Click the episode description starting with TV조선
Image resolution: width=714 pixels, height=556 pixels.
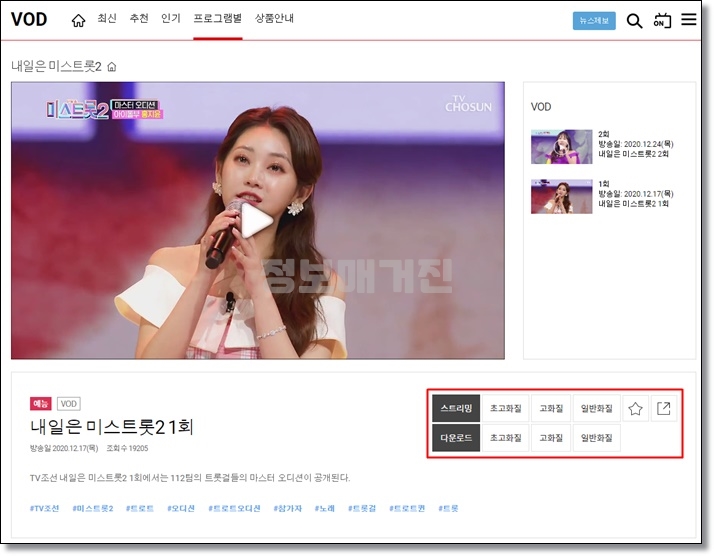pyautogui.click(x=190, y=478)
